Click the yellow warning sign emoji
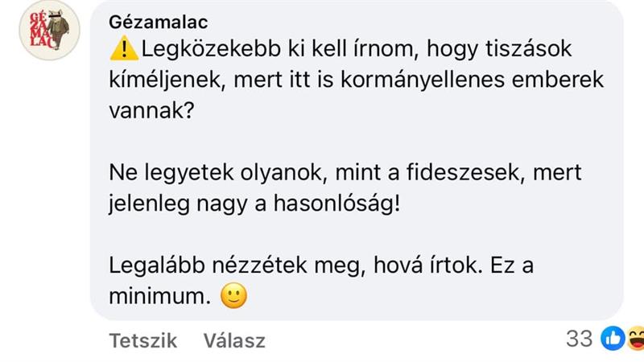644x362 pixels. click(x=123, y=50)
